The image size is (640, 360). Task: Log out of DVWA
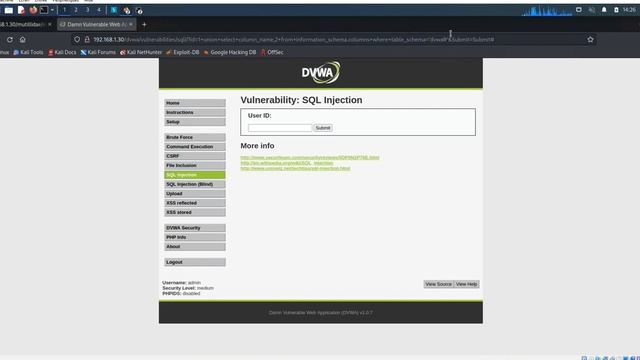(x=195, y=262)
